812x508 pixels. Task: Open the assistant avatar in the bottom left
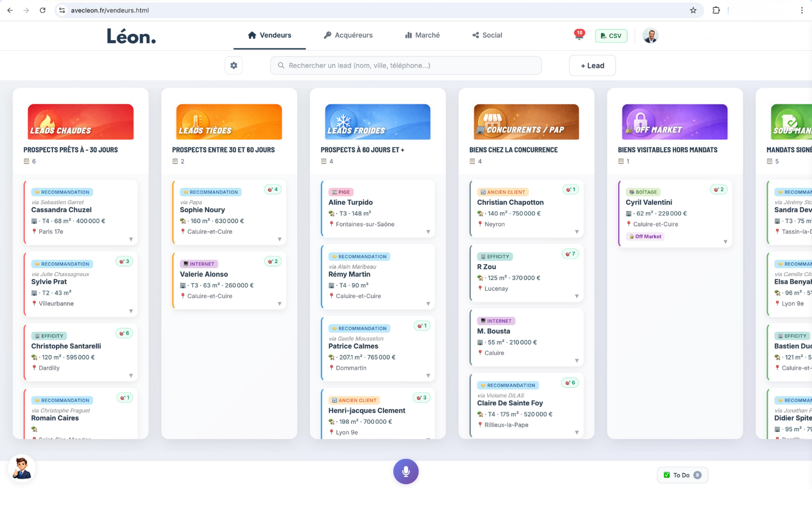pos(22,468)
